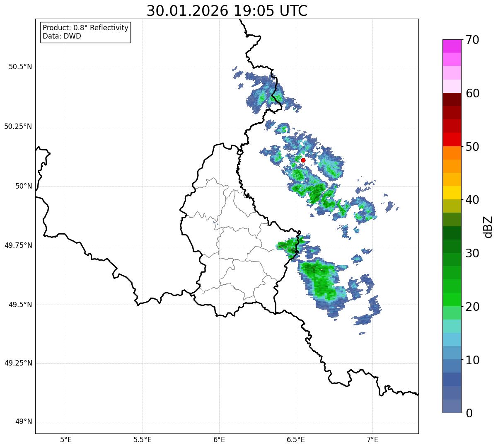The image size is (498, 448).
Task: Click the 49.75°N latitude tick label
Action: 18,245
